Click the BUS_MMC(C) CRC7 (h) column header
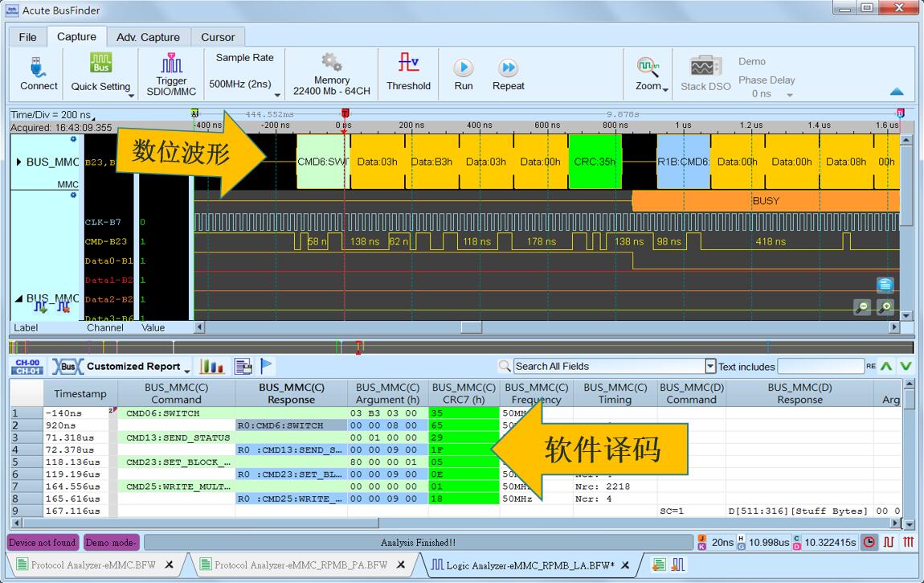 pyautogui.click(x=464, y=394)
